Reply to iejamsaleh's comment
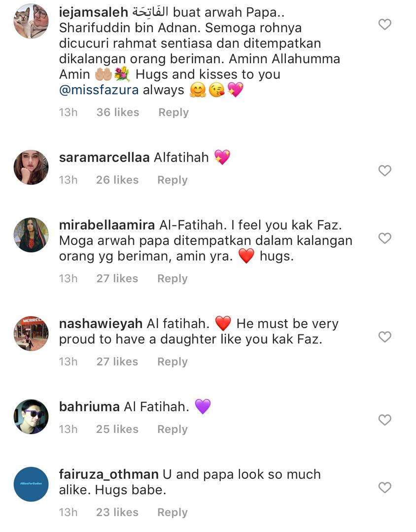416x532 pixels. pyautogui.click(x=173, y=112)
